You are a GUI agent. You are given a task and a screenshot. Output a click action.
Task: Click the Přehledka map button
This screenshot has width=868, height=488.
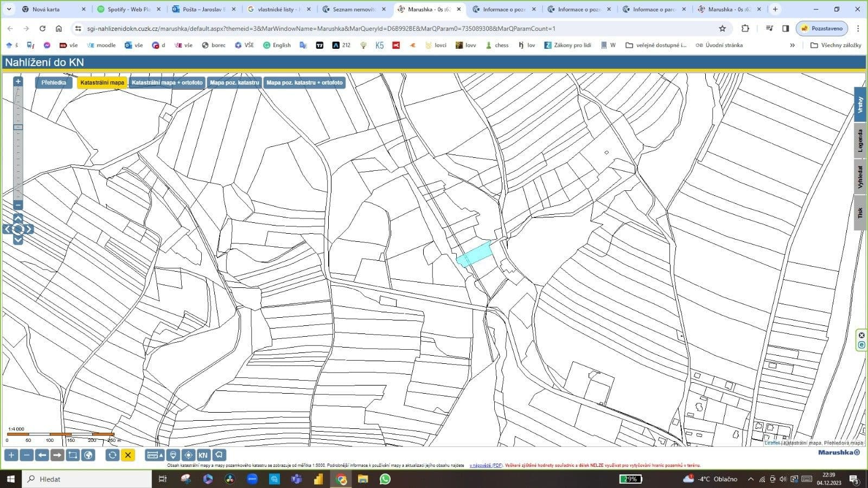point(54,82)
